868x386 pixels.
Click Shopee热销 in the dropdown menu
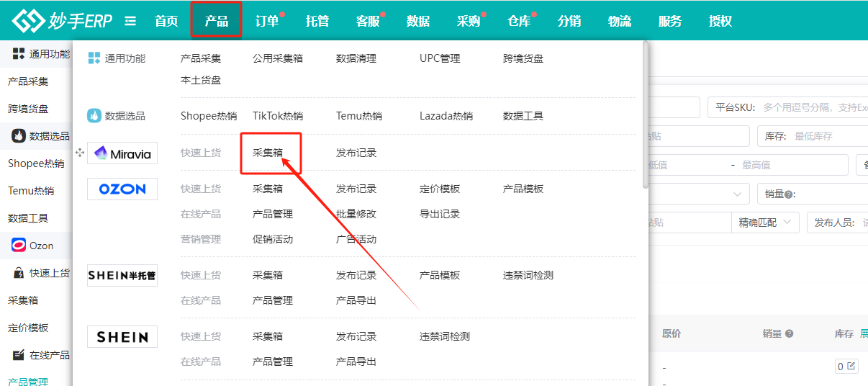click(x=209, y=116)
